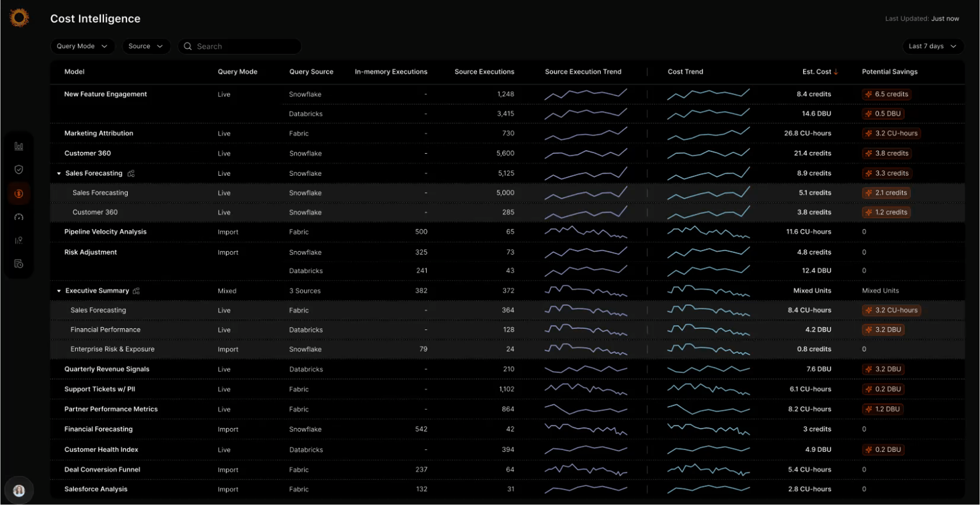
Task: Click the Est. Cost column header label
Action: [817, 72]
